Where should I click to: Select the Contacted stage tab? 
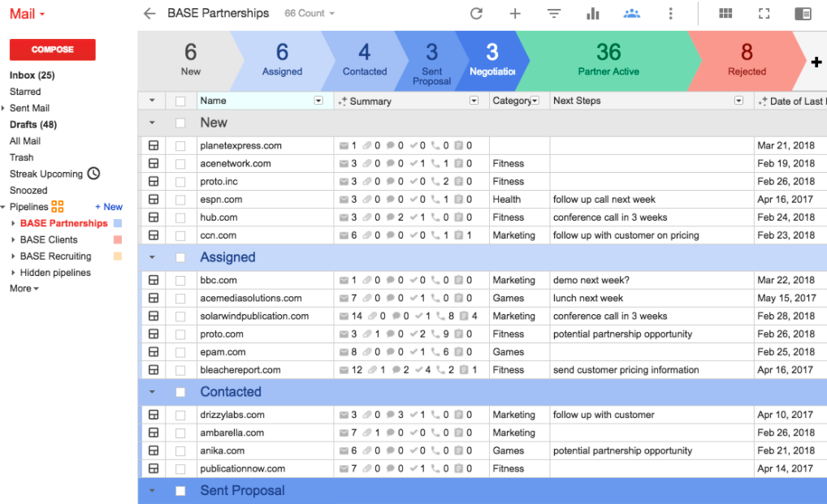(365, 61)
